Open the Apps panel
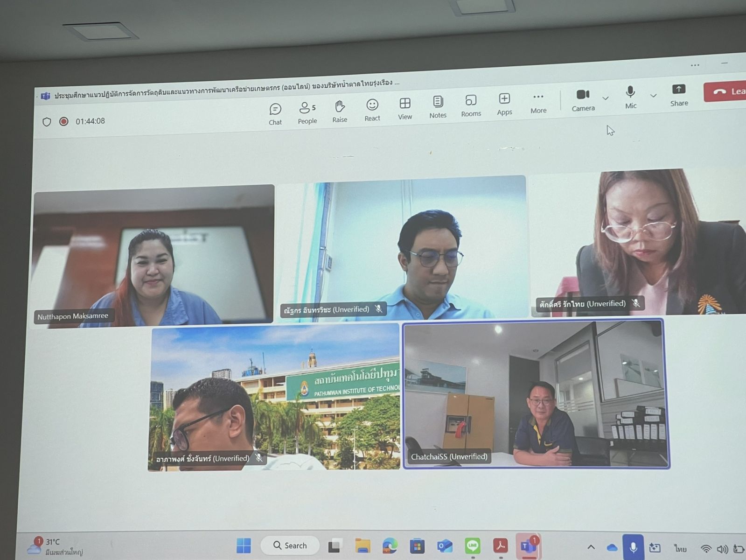Image resolution: width=746 pixels, height=560 pixels. click(x=504, y=104)
